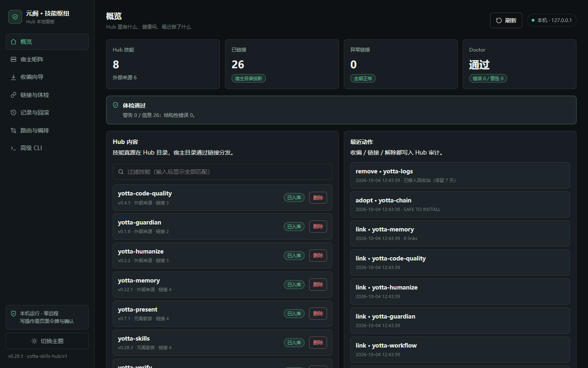Switch to 路由与编排
Viewport: 588px width, 368px height.
point(47,130)
